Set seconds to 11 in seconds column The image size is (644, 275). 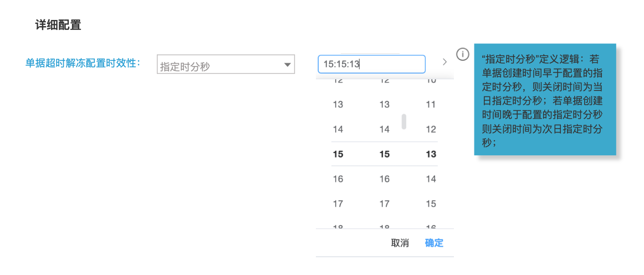coord(431,105)
